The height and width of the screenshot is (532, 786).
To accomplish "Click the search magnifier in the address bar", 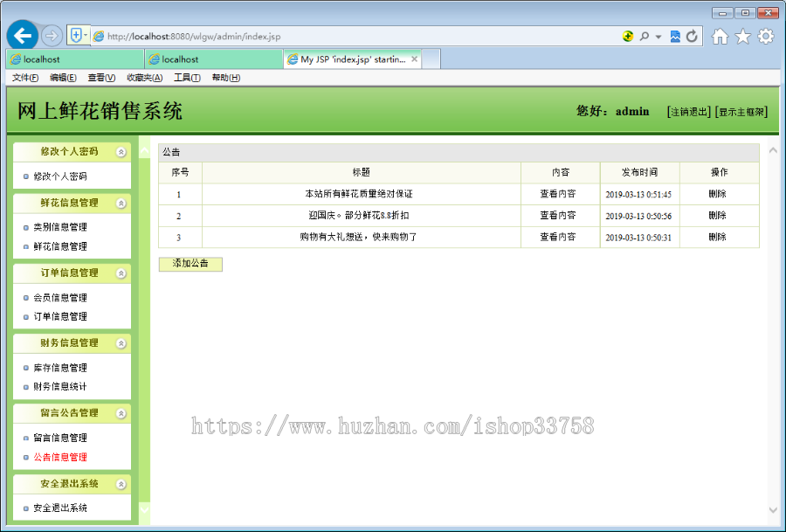I will 645,36.
